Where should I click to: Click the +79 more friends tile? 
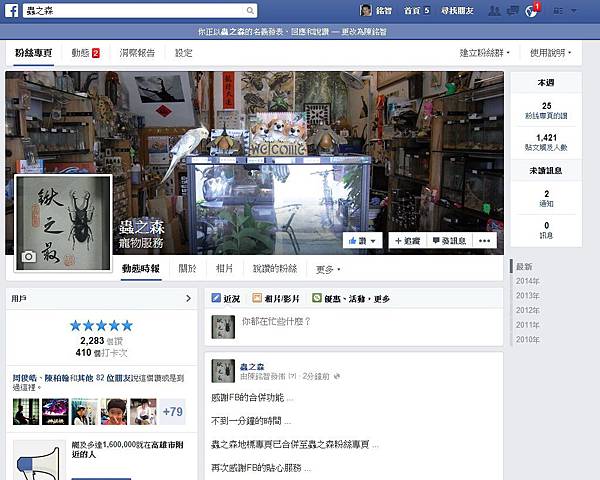pos(173,411)
